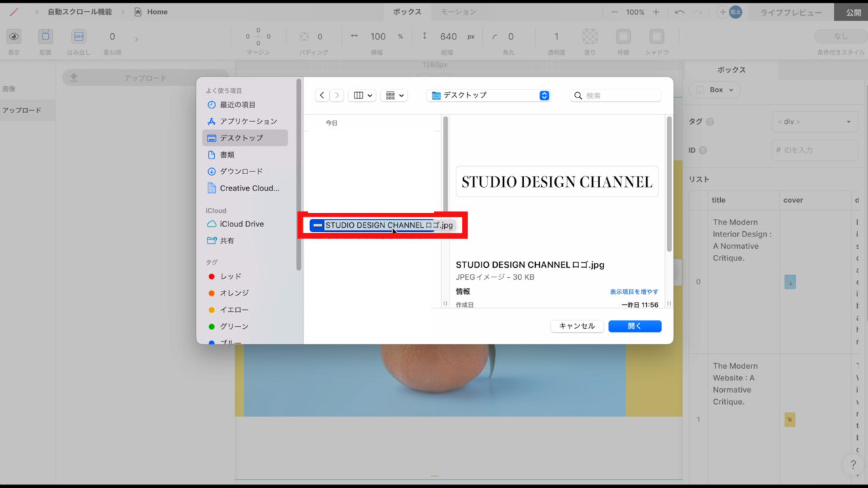Viewport: 868px width, 488px height.
Task: Open the なし conditional style dropdown
Action: click(841, 37)
